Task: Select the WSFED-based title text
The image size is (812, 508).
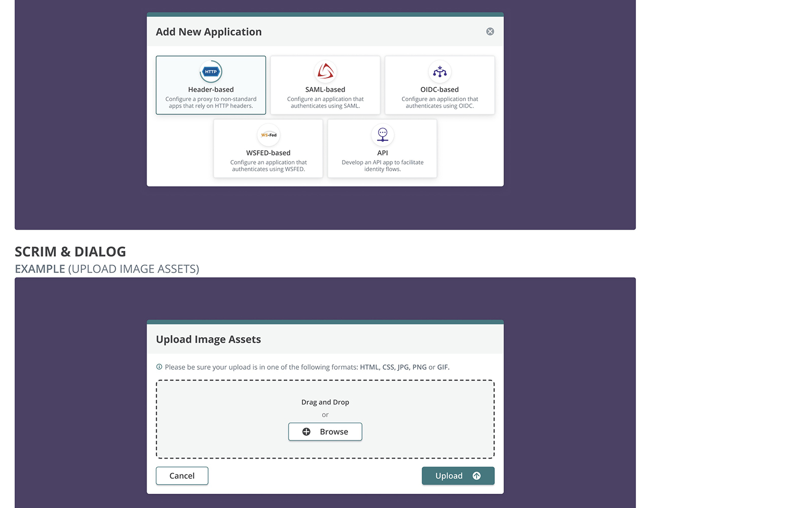Action: pyautogui.click(x=268, y=153)
